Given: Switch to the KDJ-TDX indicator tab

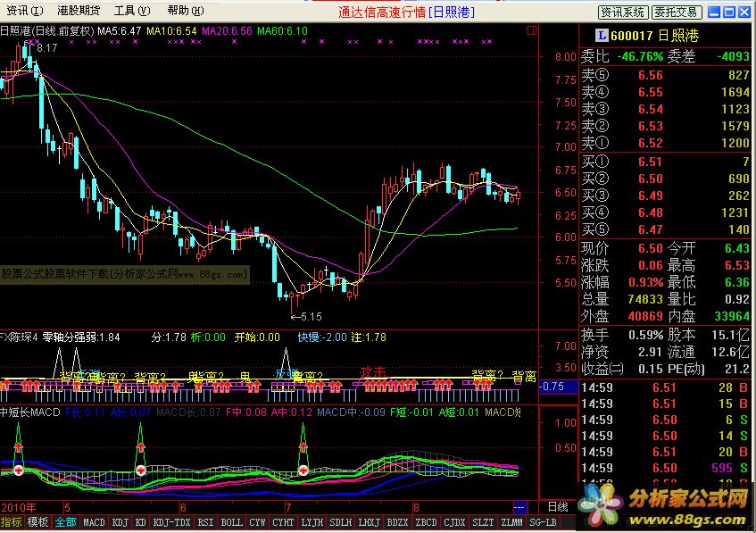Looking at the screenshot, I should 171,522.
